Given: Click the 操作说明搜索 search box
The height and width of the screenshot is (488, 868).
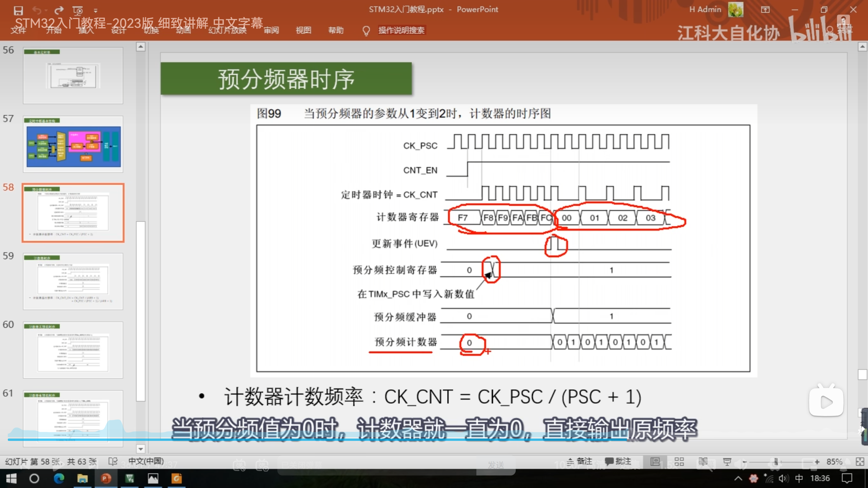Looking at the screenshot, I should [401, 30].
